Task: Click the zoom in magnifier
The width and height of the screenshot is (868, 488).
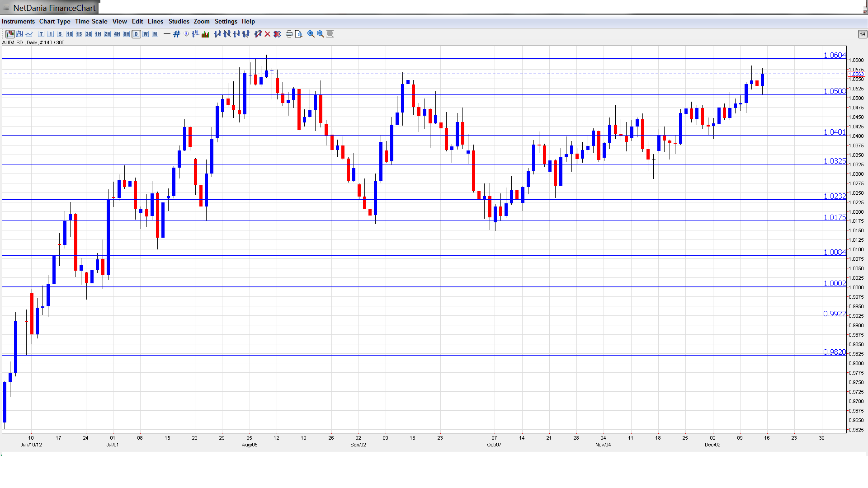Action: (311, 34)
